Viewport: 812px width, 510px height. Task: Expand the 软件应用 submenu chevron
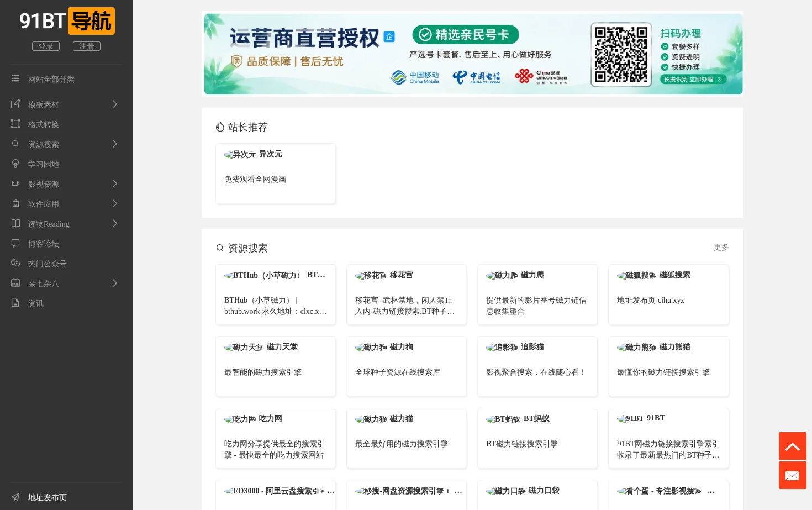pyautogui.click(x=115, y=203)
